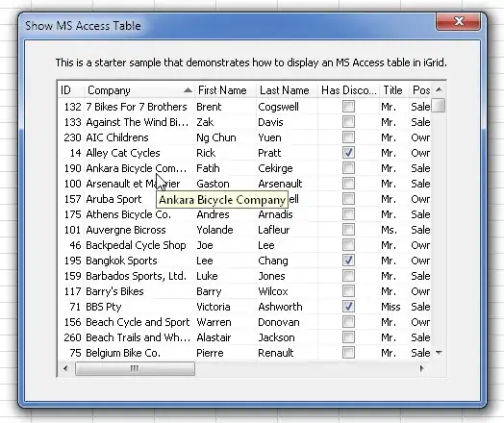Check the discount box for AIC Childrens
The image size is (504, 423).
[x=348, y=137]
